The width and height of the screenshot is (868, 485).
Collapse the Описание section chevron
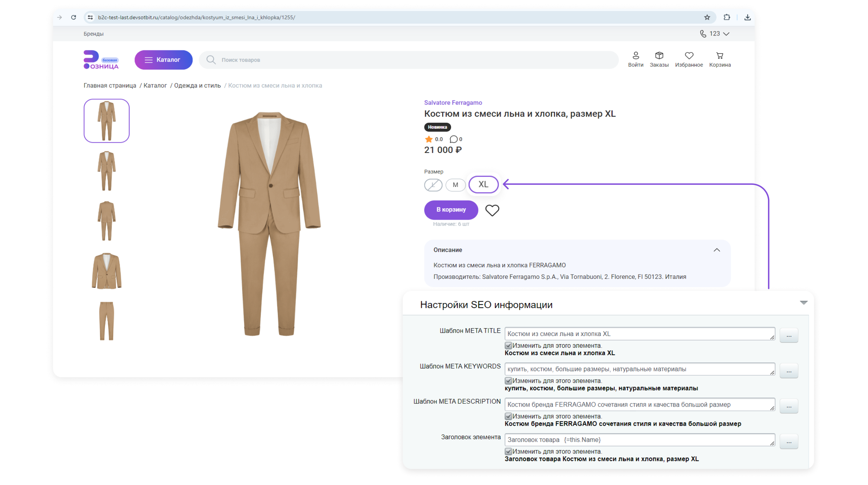[x=716, y=250]
